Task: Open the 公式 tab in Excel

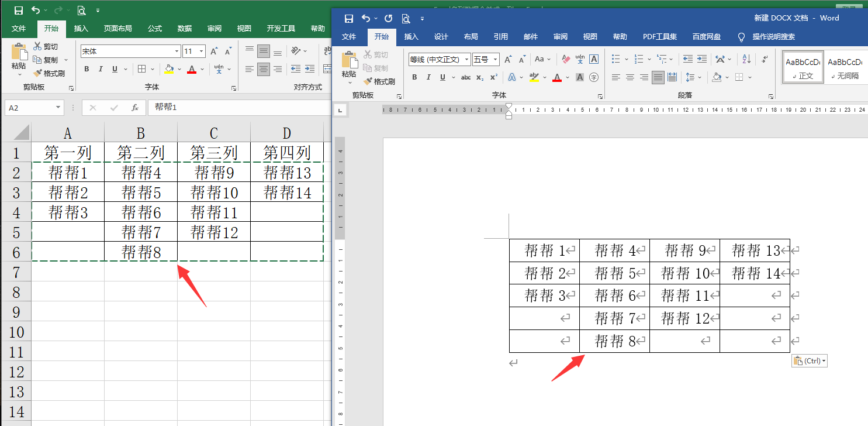Action: 155,29
